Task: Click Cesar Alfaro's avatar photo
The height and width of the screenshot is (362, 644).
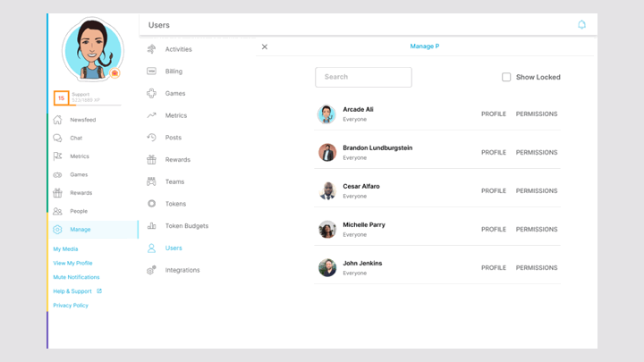Action: coord(327,191)
